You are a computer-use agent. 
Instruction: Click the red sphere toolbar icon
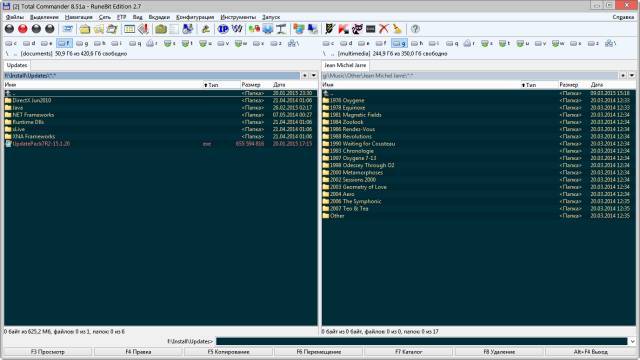[x=23, y=29]
